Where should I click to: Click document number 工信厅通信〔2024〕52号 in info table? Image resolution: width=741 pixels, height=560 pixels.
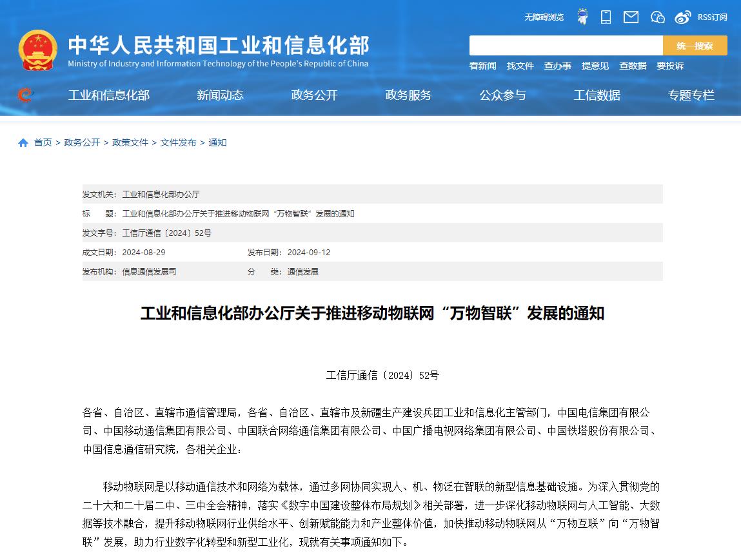(x=167, y=233)
